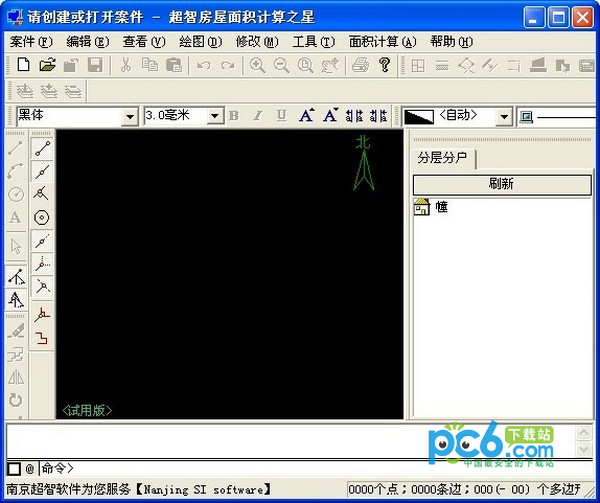600x503 pixels.
Task: Toggle Bold text formatting
Action: [x=234, y=116]
